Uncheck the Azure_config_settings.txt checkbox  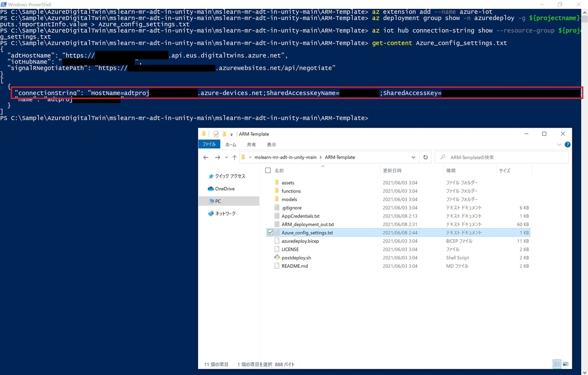(x=270, y=233)
